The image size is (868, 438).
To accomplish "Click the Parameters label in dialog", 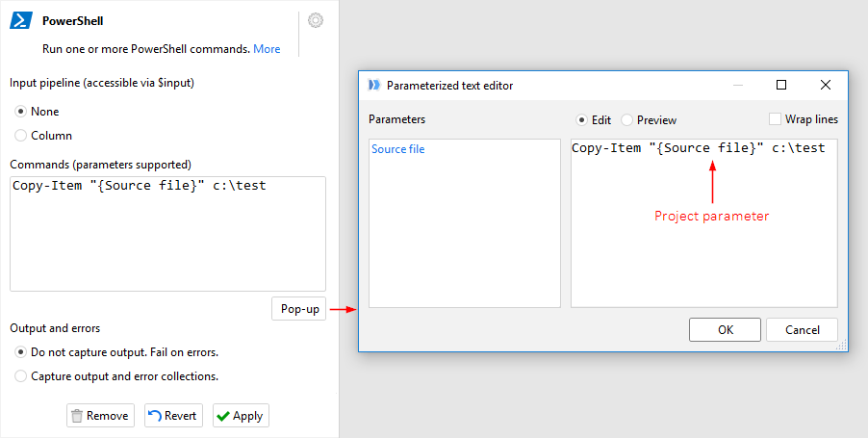I will click(396, 119).
